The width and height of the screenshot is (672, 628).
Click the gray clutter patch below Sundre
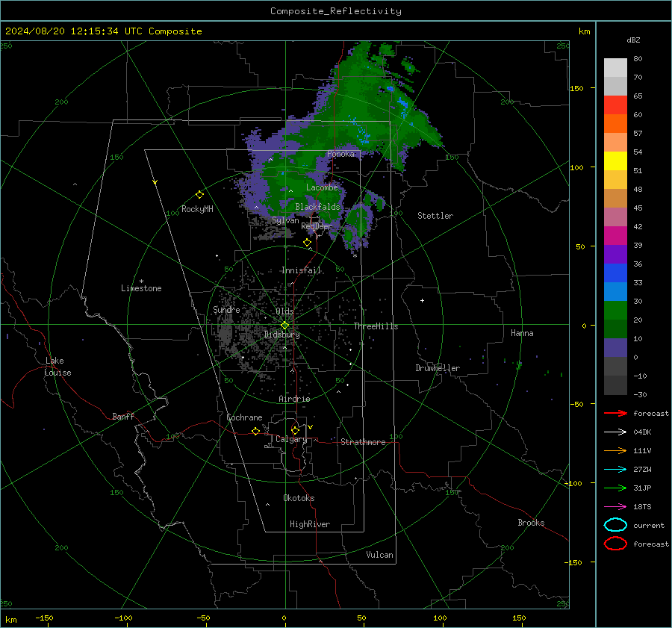[226, 335]
